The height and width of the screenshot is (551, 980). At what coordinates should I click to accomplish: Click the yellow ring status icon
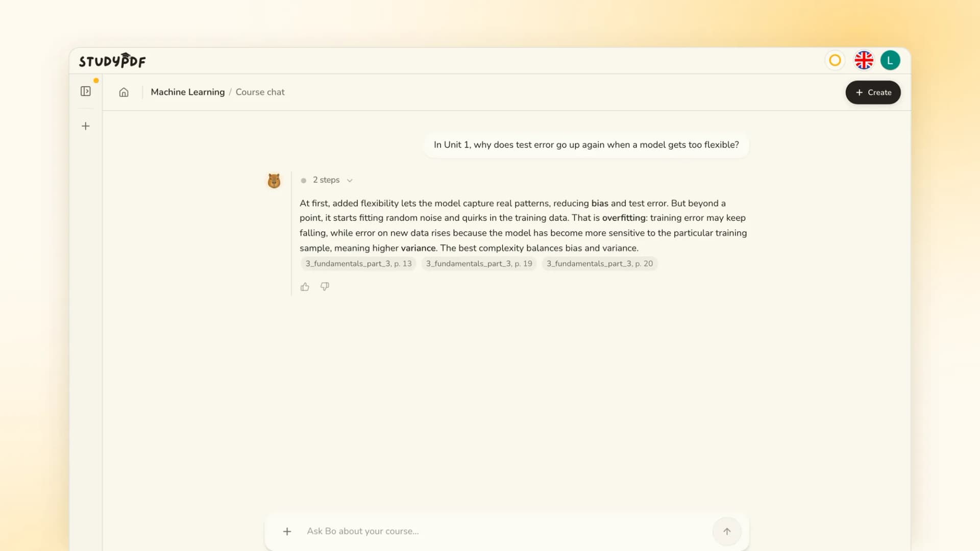coord(835,60)
